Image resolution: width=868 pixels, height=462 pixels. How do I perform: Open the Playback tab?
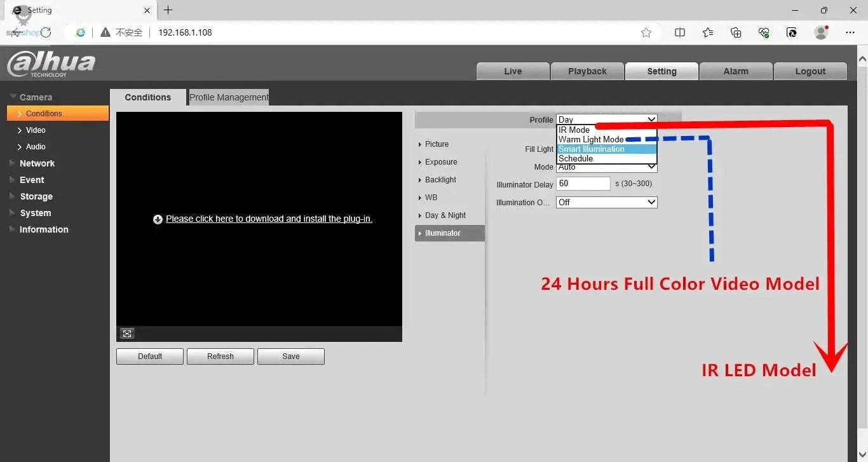click(587, 71)
